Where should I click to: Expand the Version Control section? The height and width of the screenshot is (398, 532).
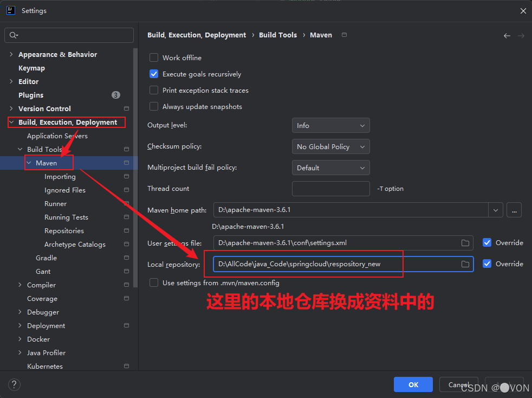(11, 108)
